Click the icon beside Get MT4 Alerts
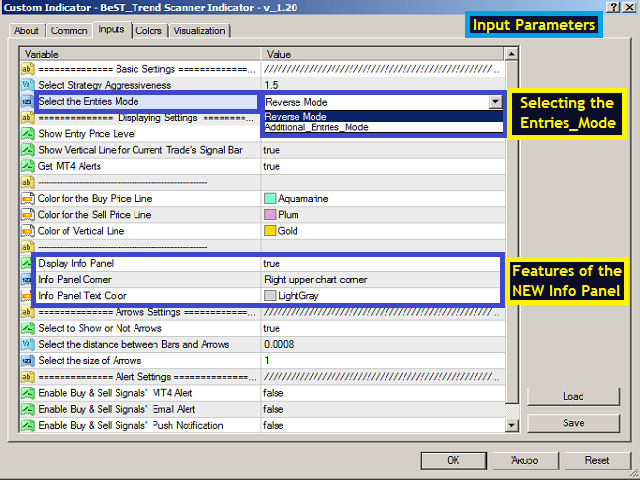The image size is (640, 480). [27, 166]
